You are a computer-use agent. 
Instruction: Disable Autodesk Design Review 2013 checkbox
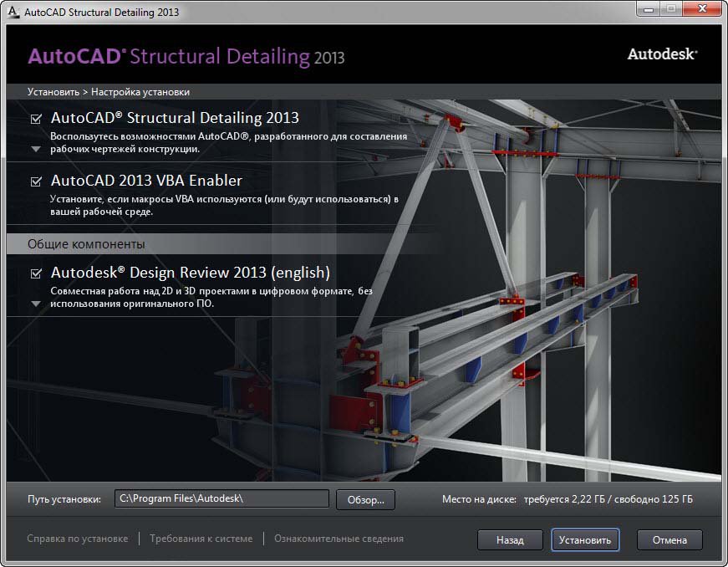(x=36, y=273)
